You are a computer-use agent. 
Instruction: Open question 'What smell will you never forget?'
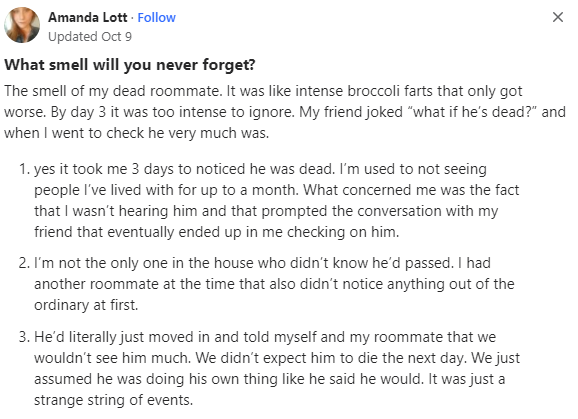(130, 64)
